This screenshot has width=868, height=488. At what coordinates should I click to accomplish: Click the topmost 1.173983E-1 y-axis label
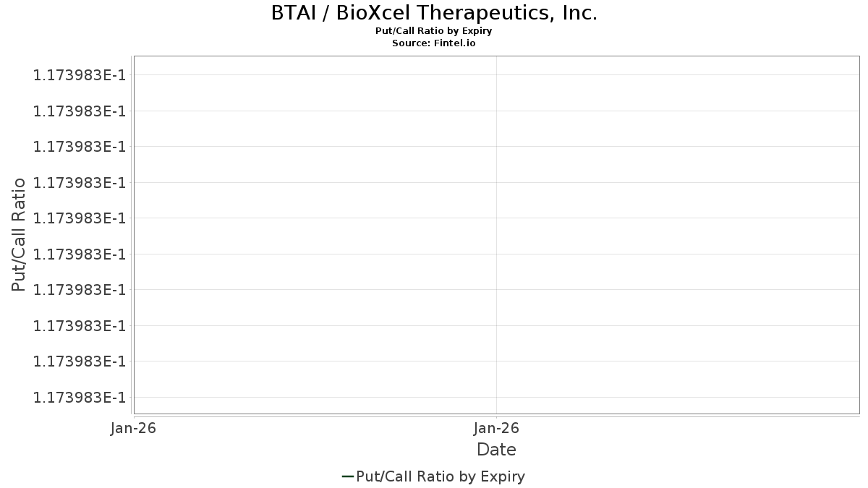(80, 75)
